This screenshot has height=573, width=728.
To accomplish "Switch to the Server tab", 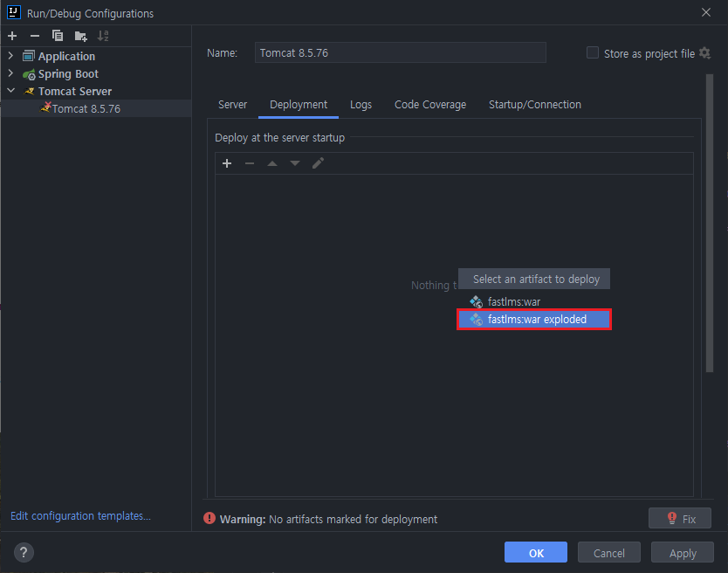I will click(x=232, y=105).
